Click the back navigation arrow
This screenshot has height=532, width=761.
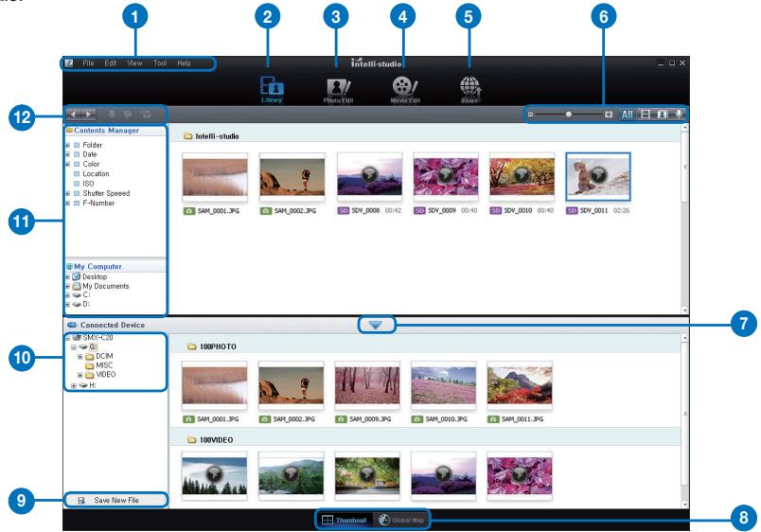pos(73,115)
